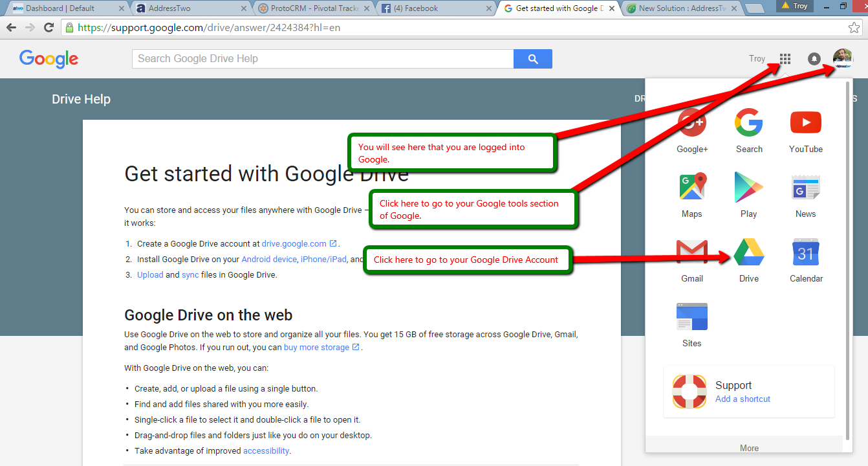Open a new browser tab
Screen dimensions: 868x466
pos(754,8)
